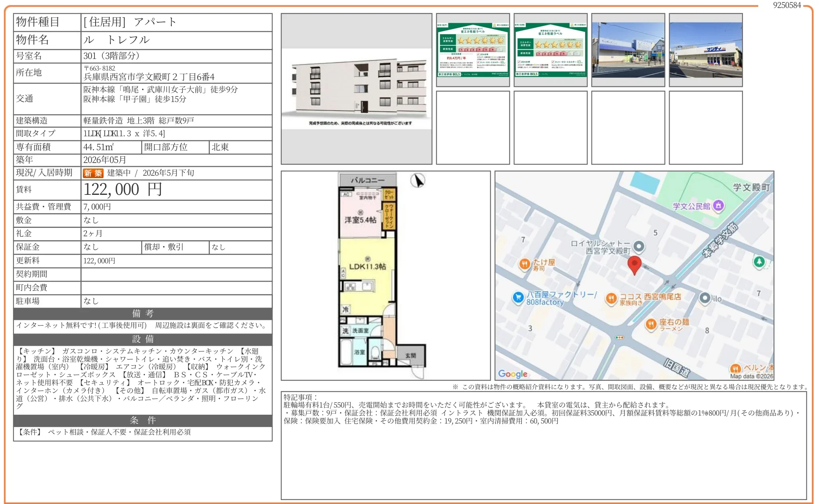Click the たけ屋 sushi restaurant marker

[x=524, y=264]
